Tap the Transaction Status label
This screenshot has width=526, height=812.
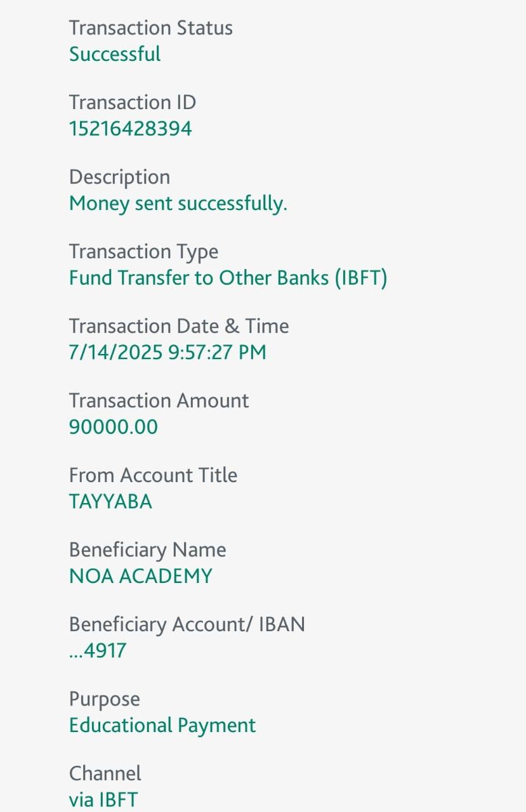(x=150, y=28)
